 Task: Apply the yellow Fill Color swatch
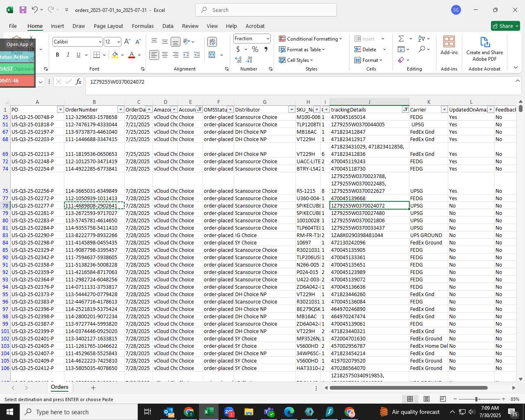(115, 55)
